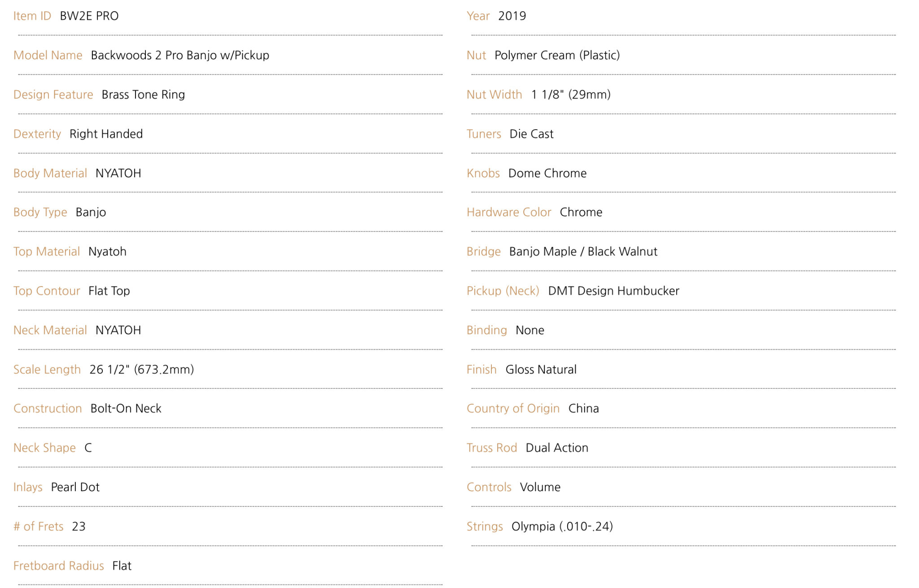Image resolution: width=919 pixels, height=588 pixels.
Task: Click the Polymer Cream (Plastic) nut value
Action: tap(557, 55)
